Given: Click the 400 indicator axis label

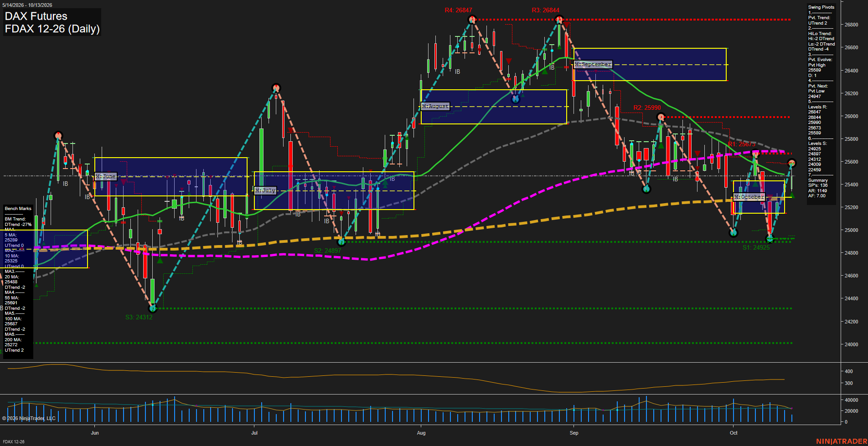Looking at the screenshot, I should [x=848, y=371].
